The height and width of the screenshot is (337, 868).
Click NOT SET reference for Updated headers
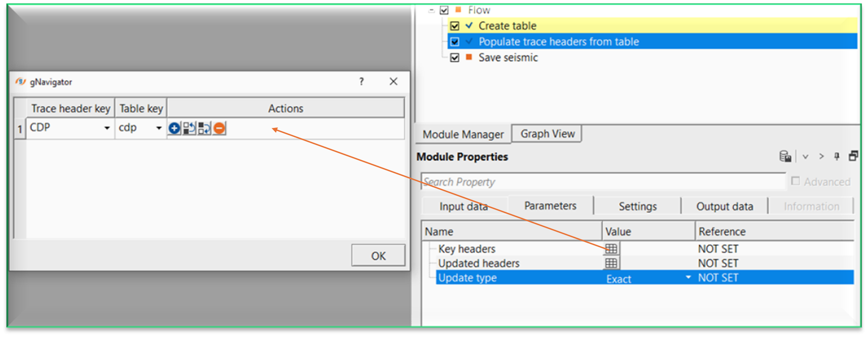click(x=718, y=263)
